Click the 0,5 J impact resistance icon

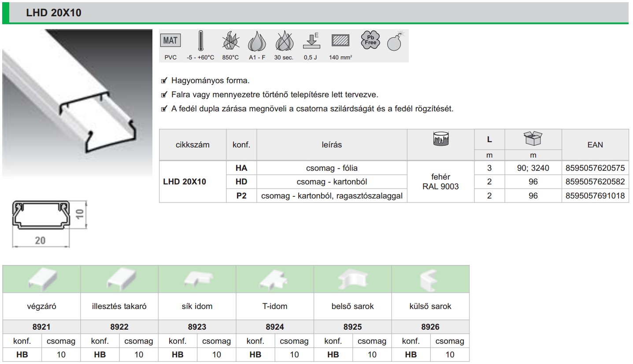pos(311,41)
